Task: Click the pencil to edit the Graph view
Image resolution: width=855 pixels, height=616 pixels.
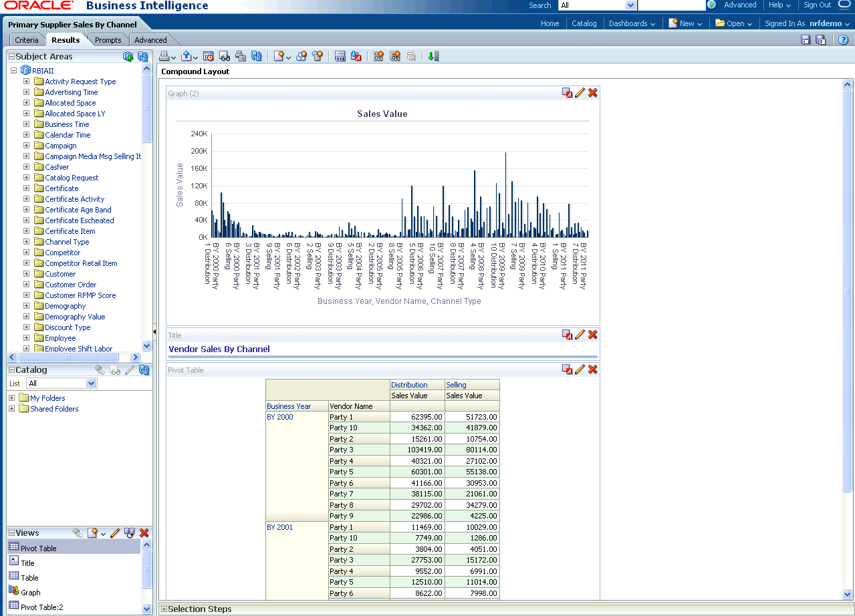Action: pyautogui.click(x=580, y=93)
